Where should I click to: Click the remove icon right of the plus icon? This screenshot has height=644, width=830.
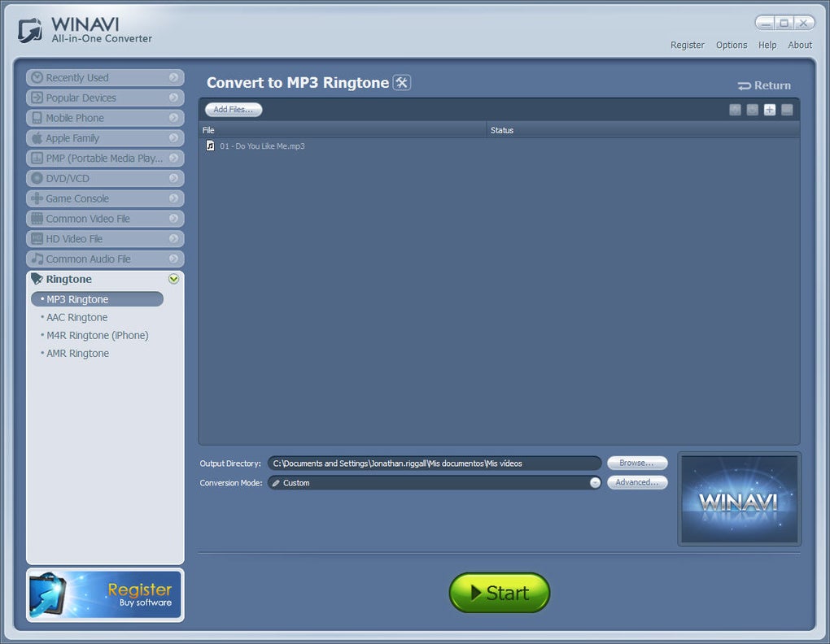click(x=787, y=110)
